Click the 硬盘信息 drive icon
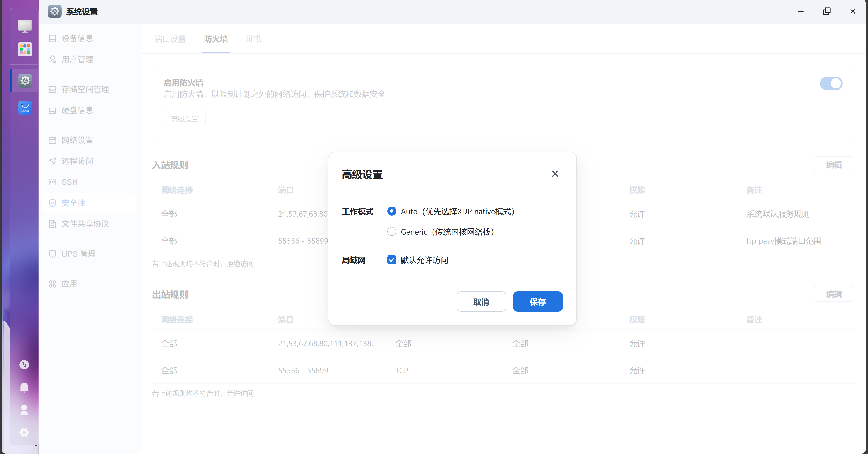 (52, 110)
